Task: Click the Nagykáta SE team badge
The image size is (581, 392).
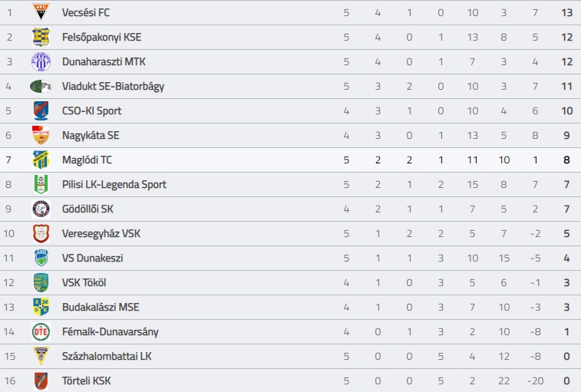Action: [x=41, y=135]
